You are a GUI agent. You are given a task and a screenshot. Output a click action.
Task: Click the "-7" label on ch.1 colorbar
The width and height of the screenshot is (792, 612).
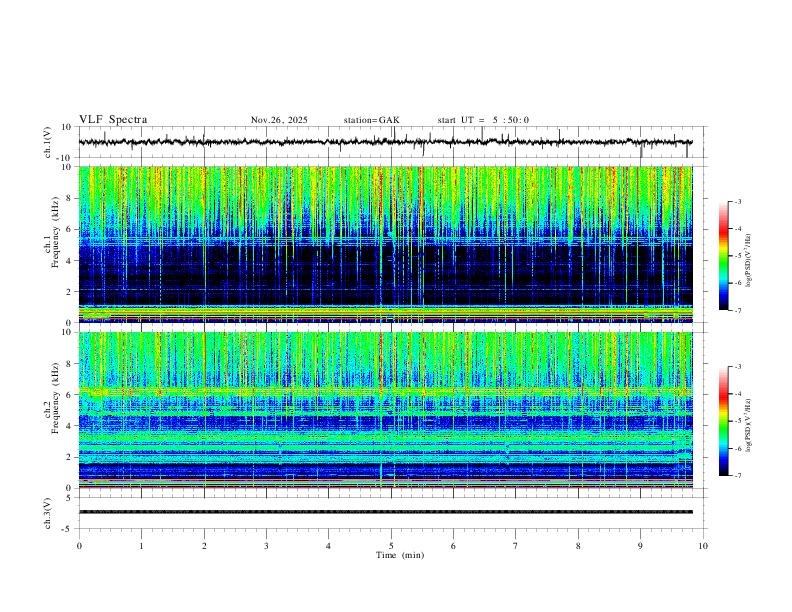[x=737, y=310]
